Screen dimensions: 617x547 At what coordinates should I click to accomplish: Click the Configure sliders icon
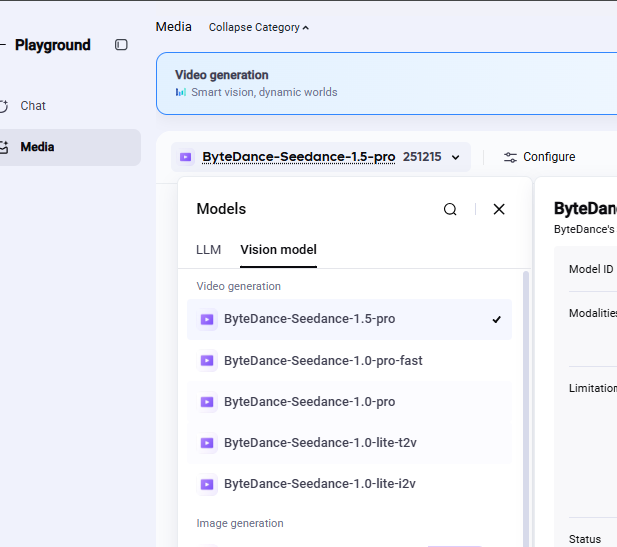tap(510, 157)
